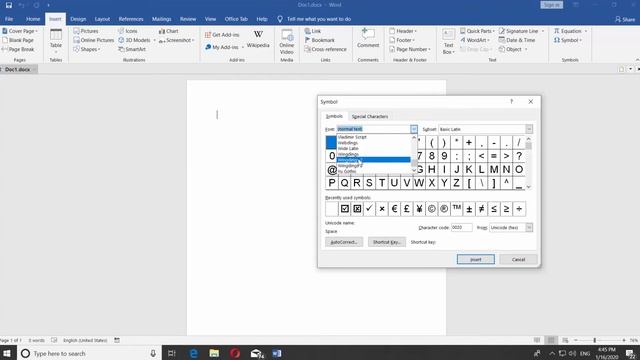Image resolution: width=640 pixels, height=360 pixels.
Task: Click the Character code field
Action: coord(462,227)
